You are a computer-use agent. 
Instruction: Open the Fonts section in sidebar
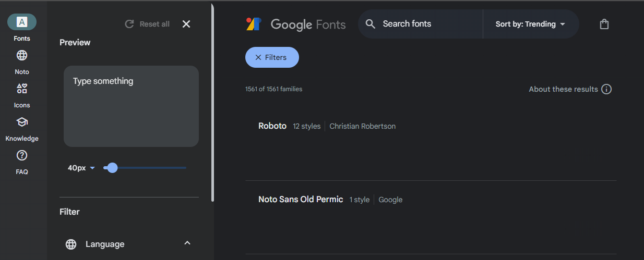pos(22,28)
